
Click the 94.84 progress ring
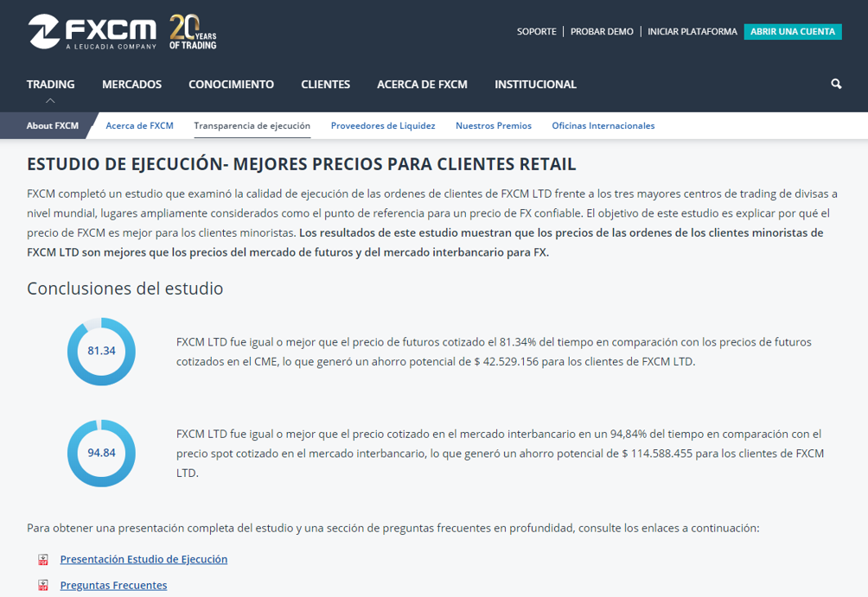click(x=101, y=453)
